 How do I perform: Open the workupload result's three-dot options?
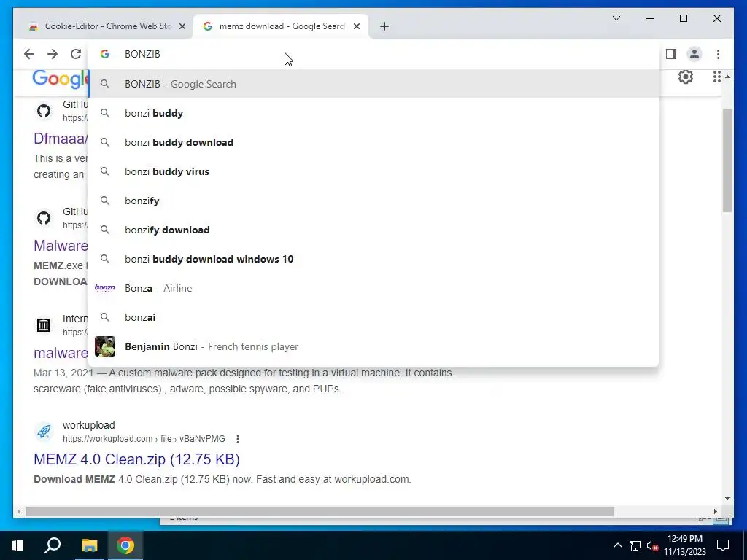click(238, 438)
